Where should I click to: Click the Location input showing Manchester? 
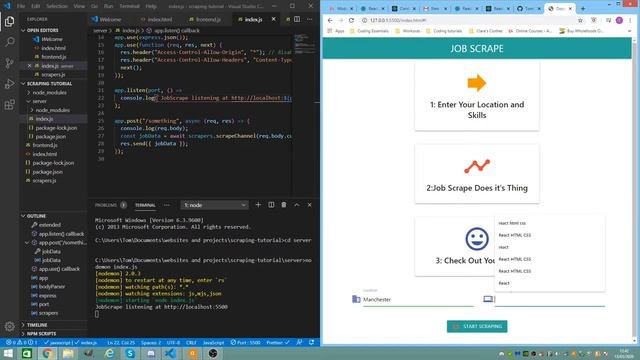coord(418,300)
